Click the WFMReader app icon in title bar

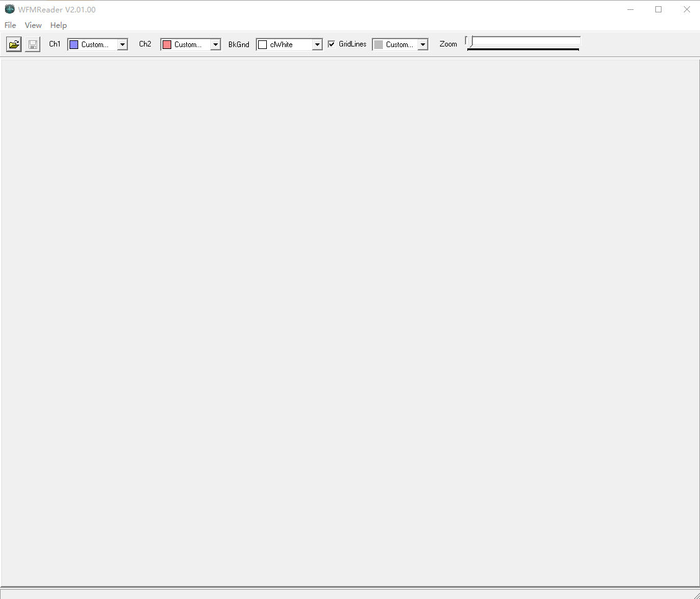pos(9,9)
